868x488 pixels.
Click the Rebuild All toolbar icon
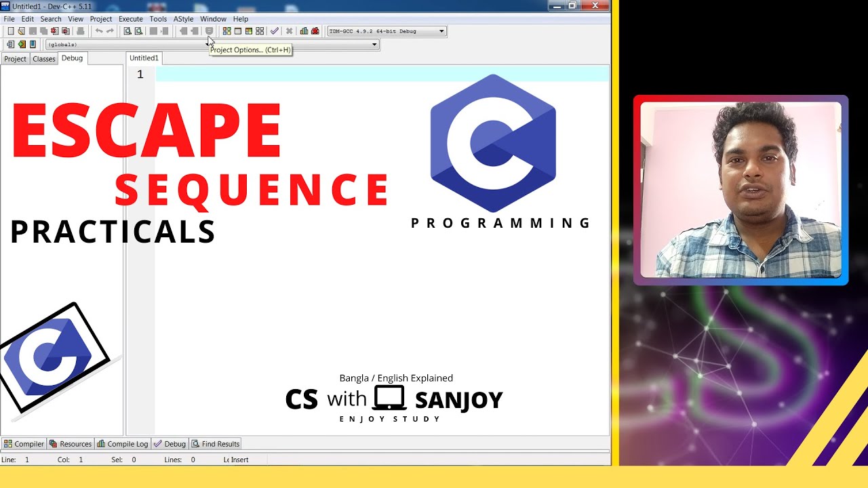(x=259, y=31)
